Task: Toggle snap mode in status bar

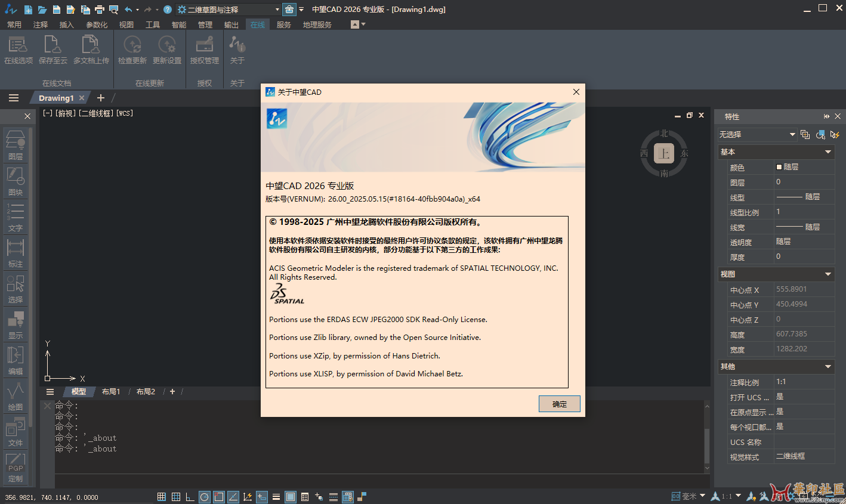Action: pyautogui.click(x=176, y=497)
